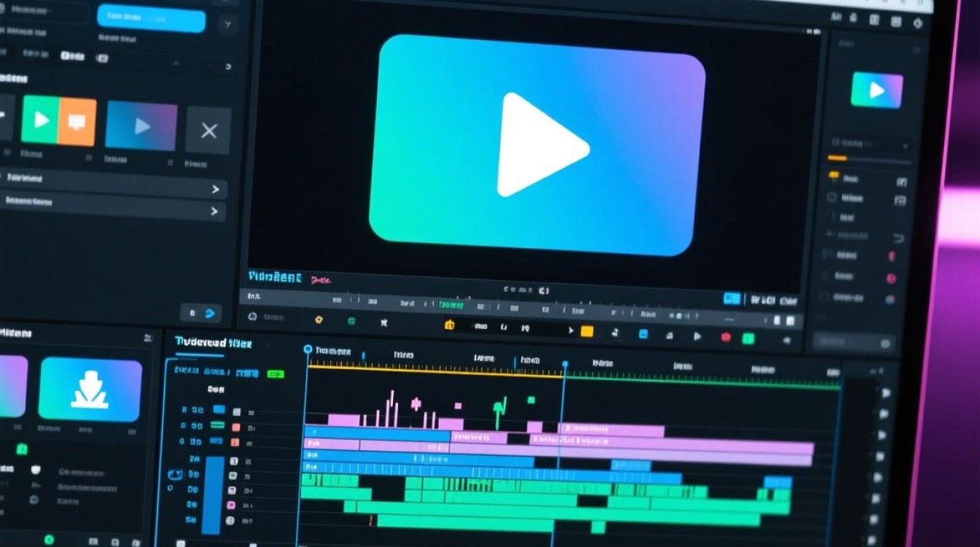
Task: Click the circular marker where the yellow timeline range begins
Action: [308, 350]
